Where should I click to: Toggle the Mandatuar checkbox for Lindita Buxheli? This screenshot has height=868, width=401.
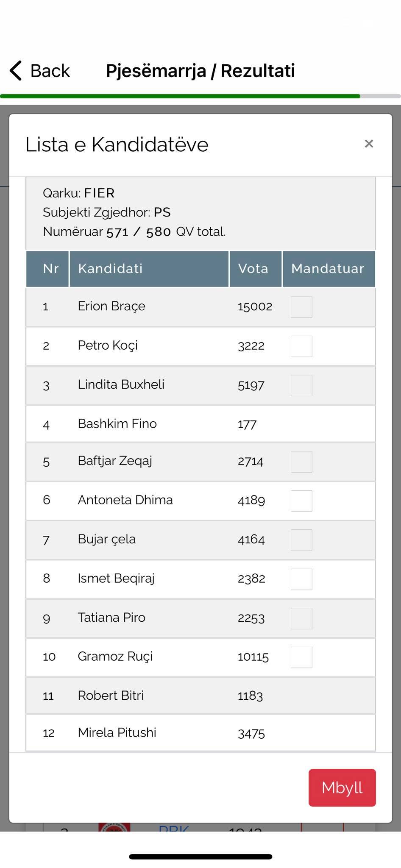click(301, 385)
